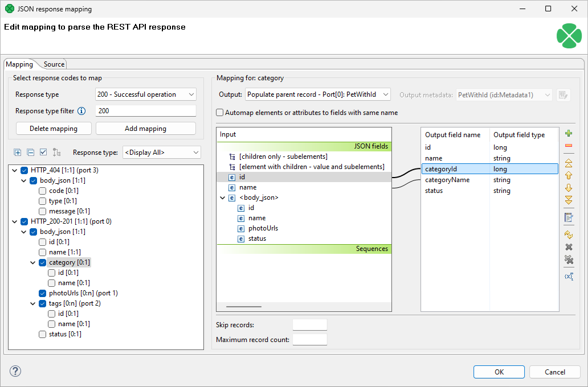Click the green plus add field icon
The height and width of the screenshot is (387, 588).
tap(568, 134)
